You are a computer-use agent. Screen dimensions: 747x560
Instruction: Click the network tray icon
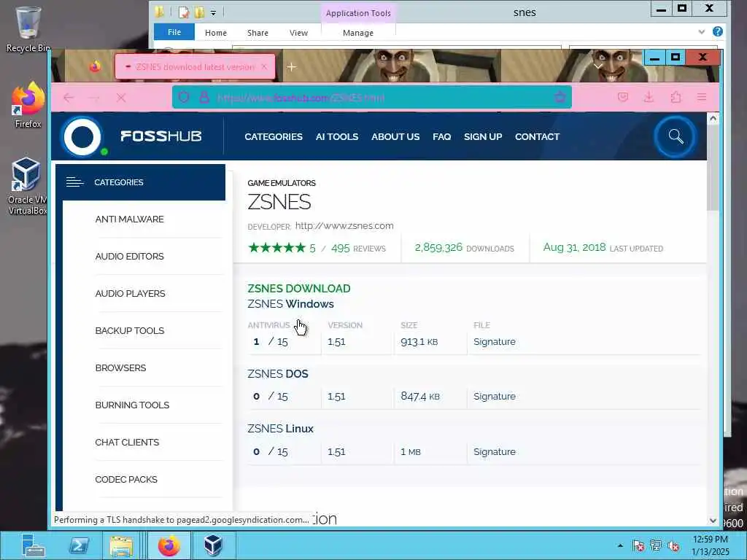656,545
